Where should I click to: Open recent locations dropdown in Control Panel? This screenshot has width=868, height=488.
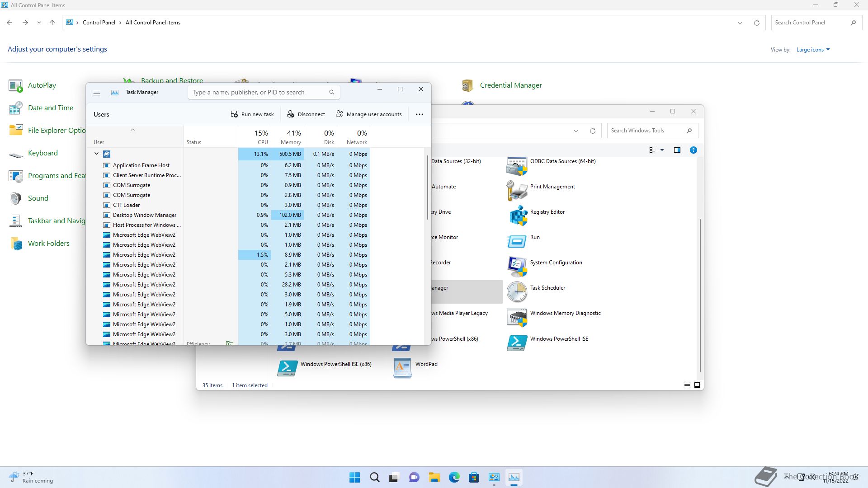39,23
